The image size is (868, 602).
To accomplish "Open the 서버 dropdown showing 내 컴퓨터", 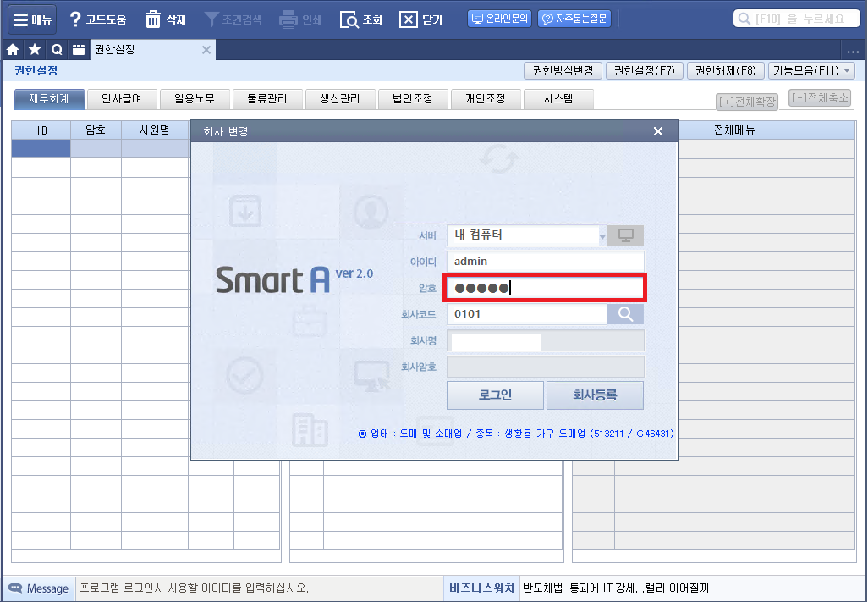I will (526, 235).
